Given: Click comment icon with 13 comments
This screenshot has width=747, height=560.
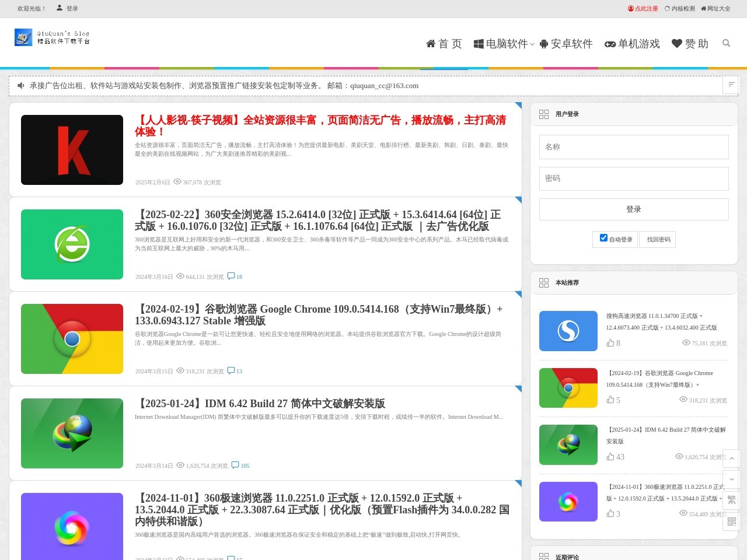Looking at the screenshot, I should [x=231, y=370].
